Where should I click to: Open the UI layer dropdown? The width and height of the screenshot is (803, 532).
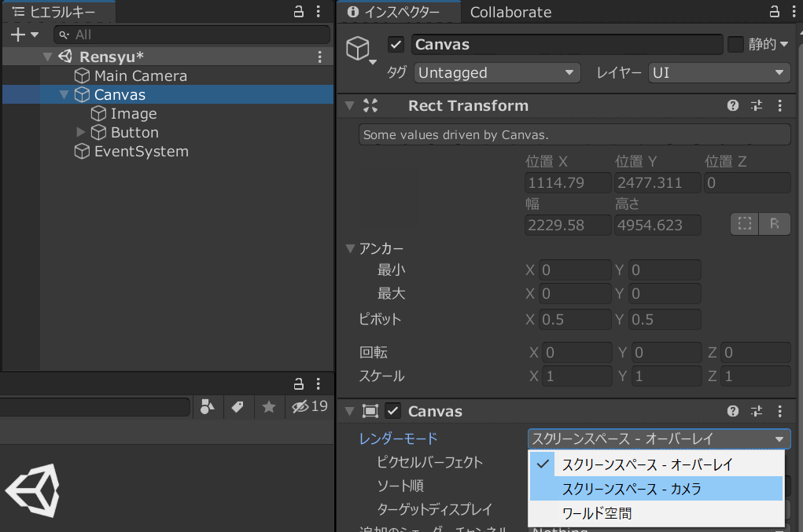tap(719, 73)
